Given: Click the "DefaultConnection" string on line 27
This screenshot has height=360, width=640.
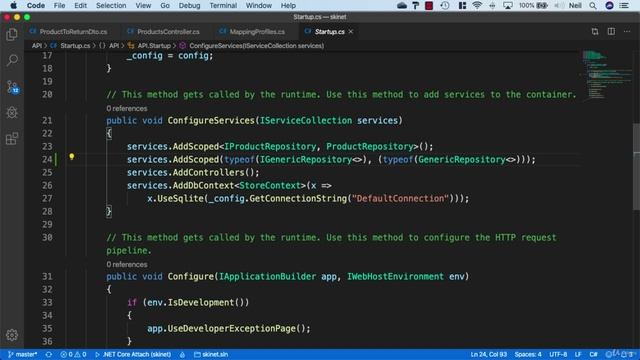Looking at the screenshot, I should (x=400, y=198).
